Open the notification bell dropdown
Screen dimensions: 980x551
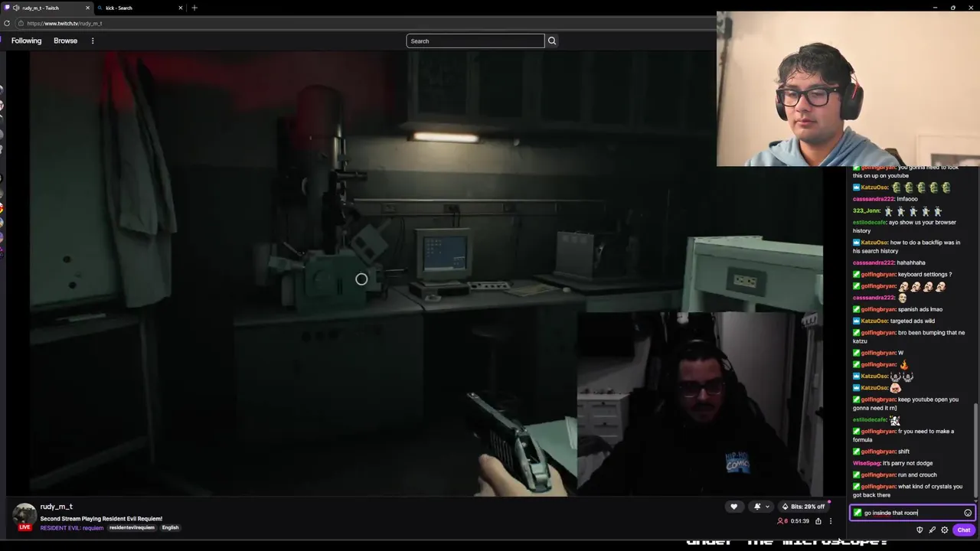761,507
